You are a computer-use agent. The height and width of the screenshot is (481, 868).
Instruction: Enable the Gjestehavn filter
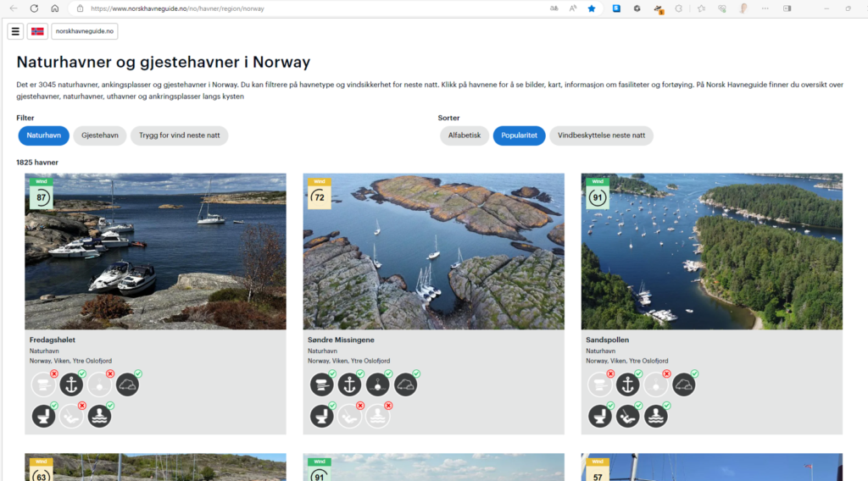100,135
